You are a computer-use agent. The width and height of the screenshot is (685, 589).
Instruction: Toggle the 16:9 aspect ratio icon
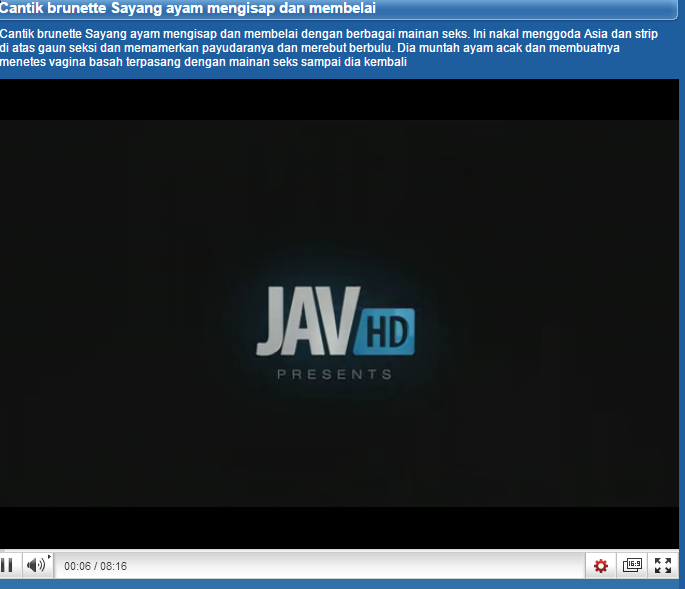click(632, 566)
